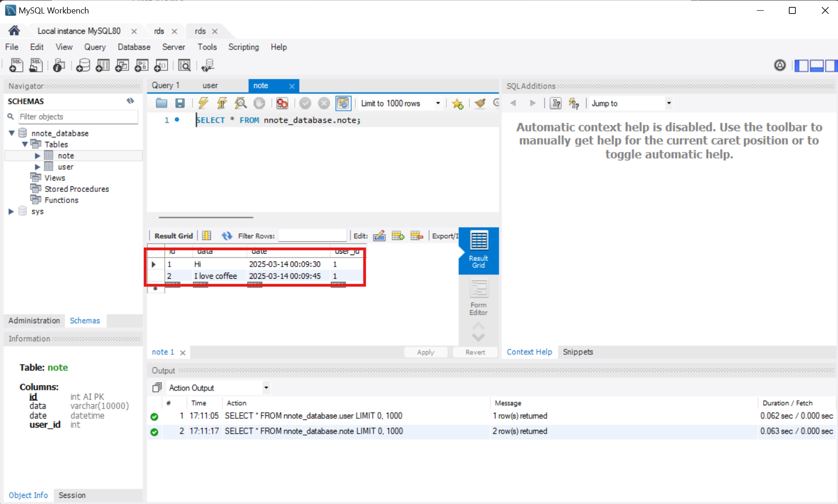Close the note query tab
838x504 pixels.
pos(292,86)
